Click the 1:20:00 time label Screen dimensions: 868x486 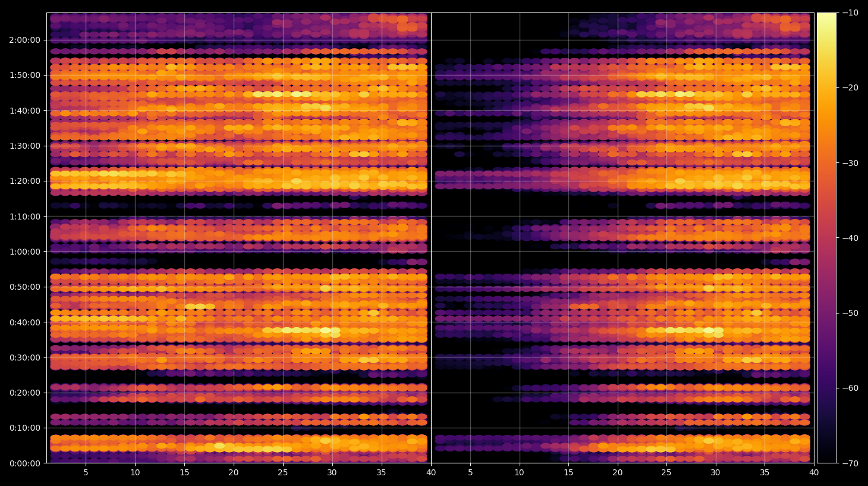[x=25, y=181]
